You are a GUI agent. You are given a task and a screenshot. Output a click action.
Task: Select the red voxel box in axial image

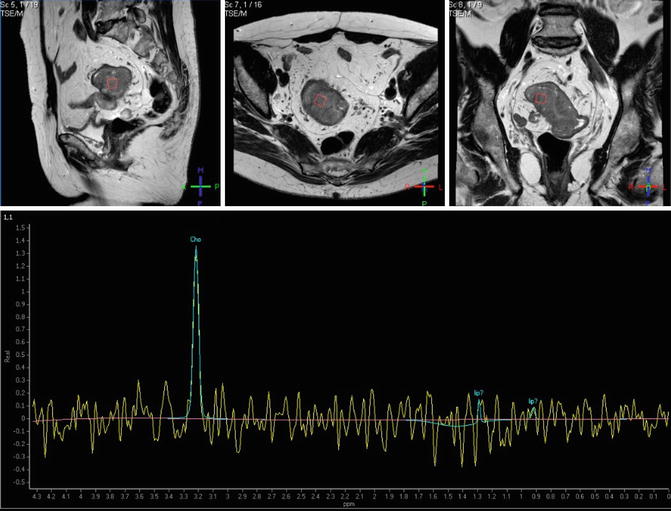[321, 101]
